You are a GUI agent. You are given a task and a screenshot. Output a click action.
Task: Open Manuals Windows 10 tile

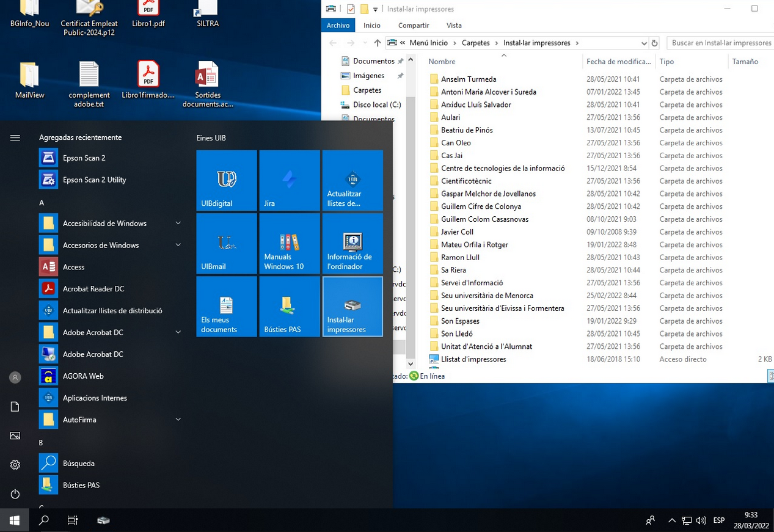tap(290, 243)
